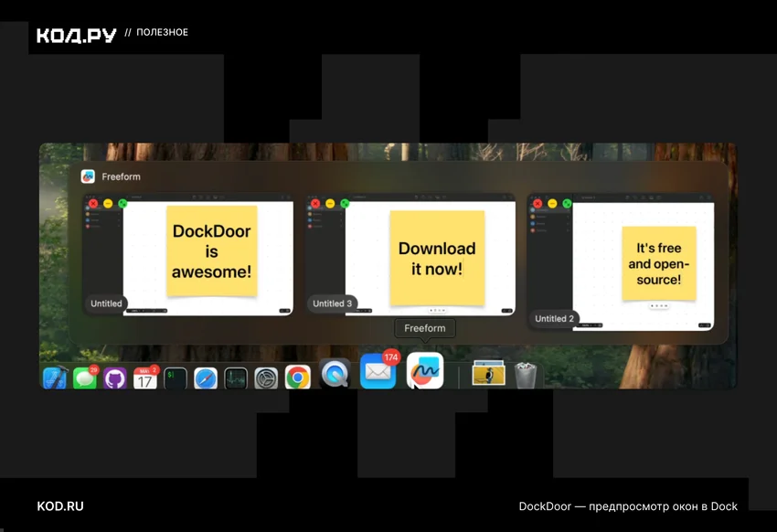Launch Terminal from the Dock
The width and height of the screenshot is (777, 532).
(176, 378)
